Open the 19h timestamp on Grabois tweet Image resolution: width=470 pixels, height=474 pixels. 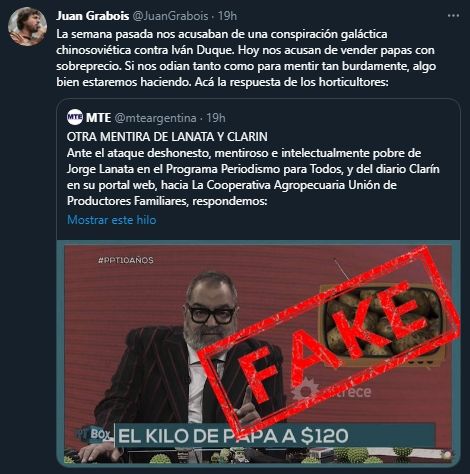[227, 16]
